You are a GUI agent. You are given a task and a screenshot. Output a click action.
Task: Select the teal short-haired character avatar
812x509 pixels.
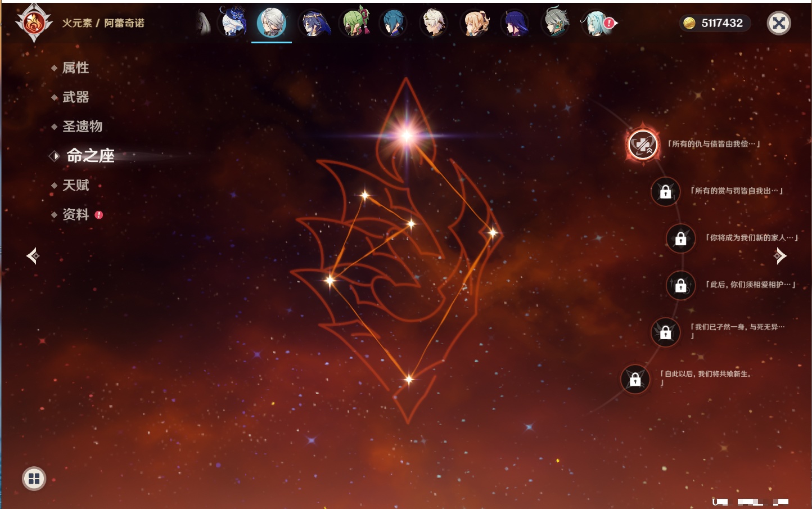pyautogui.click(x=393, y=24)
